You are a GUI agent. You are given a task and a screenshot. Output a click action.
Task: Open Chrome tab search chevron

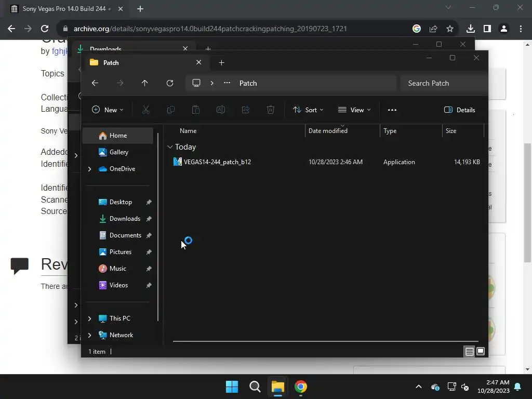[x=448, y=7]
